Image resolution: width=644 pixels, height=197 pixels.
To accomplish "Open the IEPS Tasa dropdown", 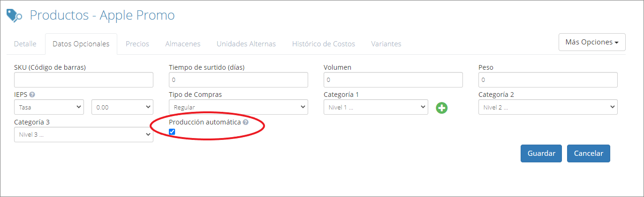I will click(49, 107).
